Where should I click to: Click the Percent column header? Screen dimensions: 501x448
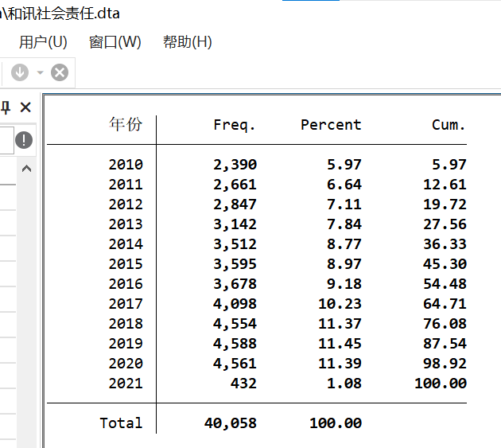click(x=331, y=125)
